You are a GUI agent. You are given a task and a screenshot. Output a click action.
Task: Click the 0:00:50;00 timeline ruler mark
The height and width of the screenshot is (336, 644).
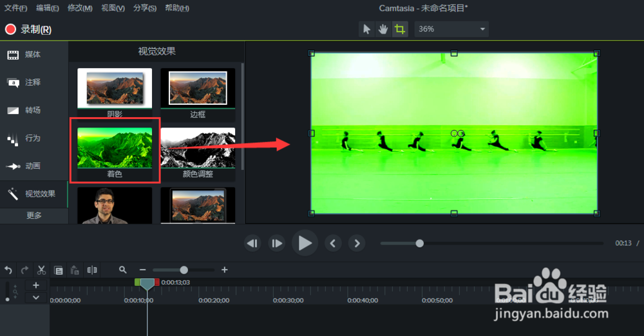tap(437, 300)
